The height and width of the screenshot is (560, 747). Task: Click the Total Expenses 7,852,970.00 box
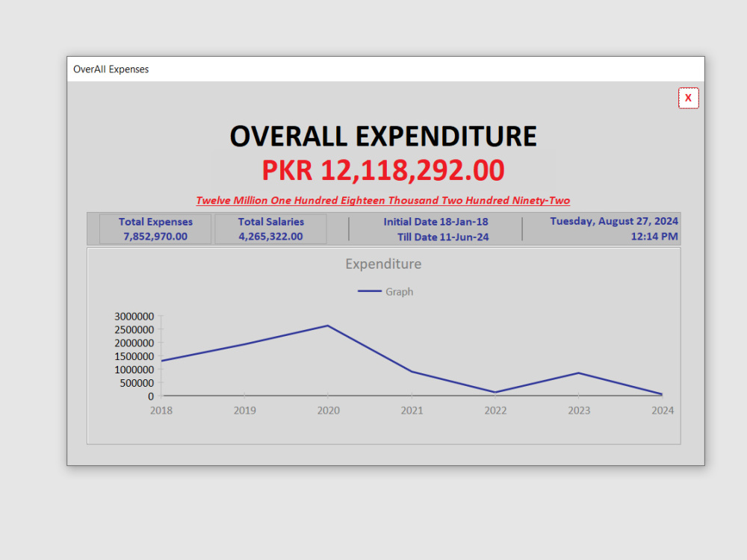click(155, 229)
